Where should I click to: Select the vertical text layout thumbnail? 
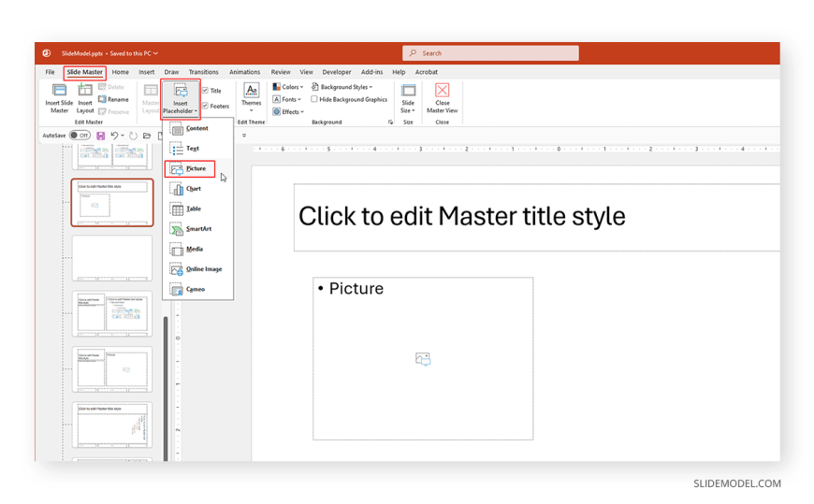[x=112, y=425]
